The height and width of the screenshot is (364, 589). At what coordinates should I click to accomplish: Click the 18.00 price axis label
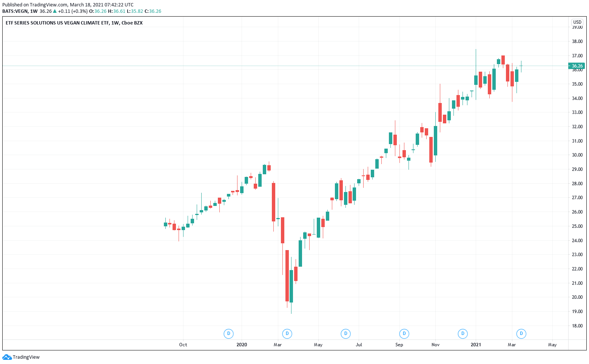coord(577,326)
